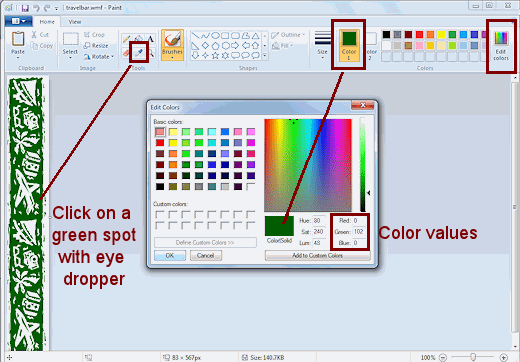The image size is (520, 362).
Task: Expand the Shapes gallery more arrow
Action: tap(265, 56)
